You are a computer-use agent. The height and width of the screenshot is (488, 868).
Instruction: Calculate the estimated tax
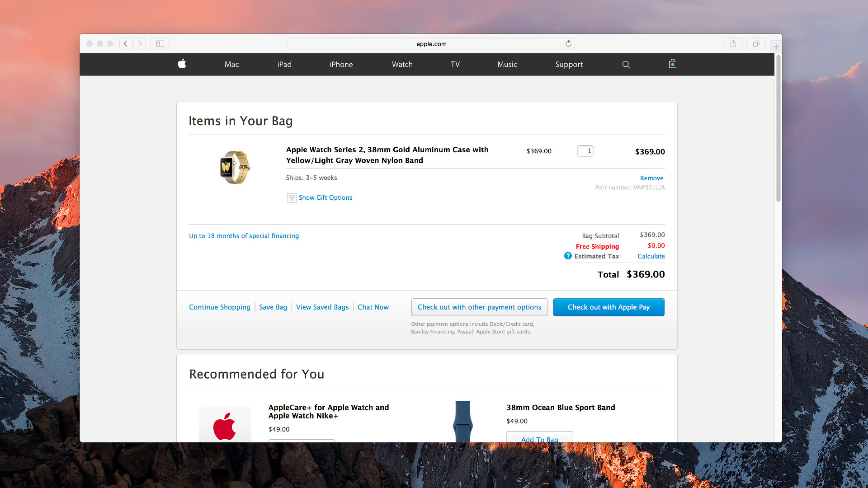pos(651,256)
